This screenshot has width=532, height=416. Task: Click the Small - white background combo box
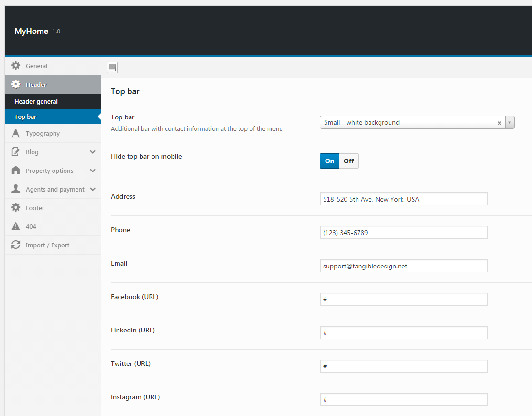417,122
